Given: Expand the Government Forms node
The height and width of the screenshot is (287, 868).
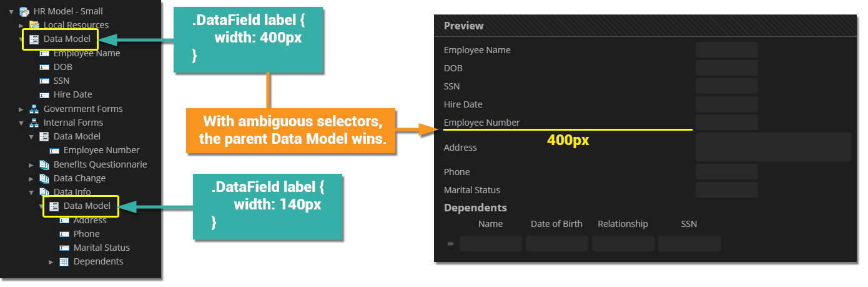Looking at the screenshot, I should click(22, 109).
